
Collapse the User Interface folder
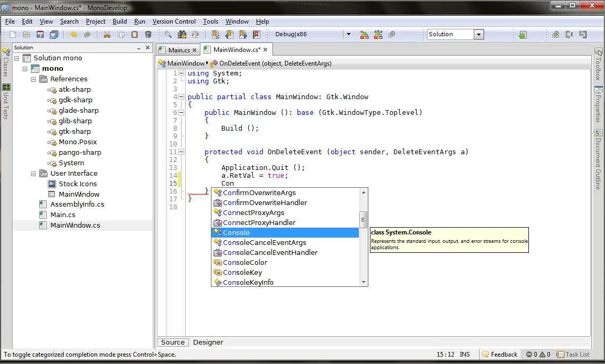coord(33,173)
